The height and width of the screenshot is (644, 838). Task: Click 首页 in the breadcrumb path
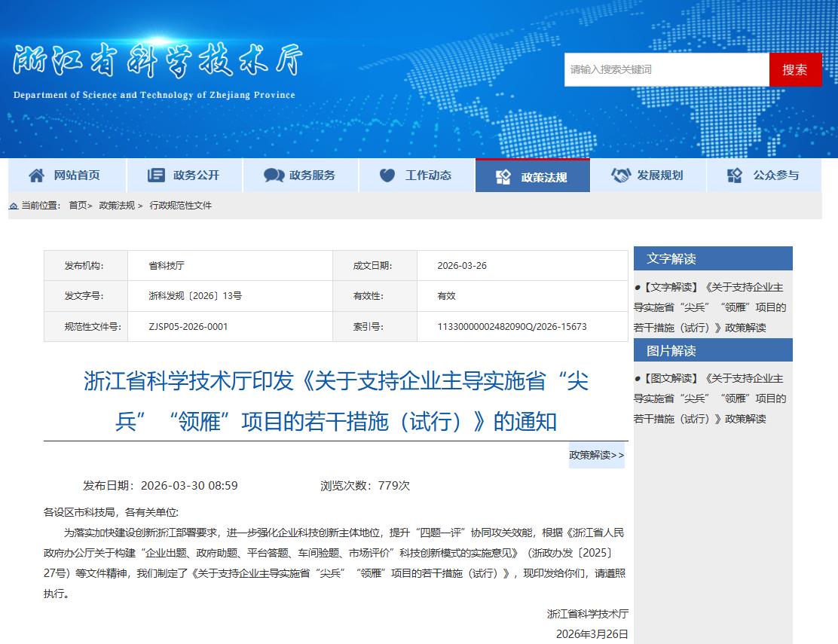78,206
